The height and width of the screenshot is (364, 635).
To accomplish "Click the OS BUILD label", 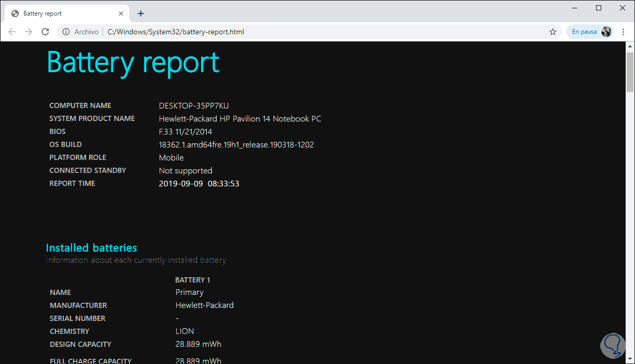I will pyautogui.click(x=65, y=144).
